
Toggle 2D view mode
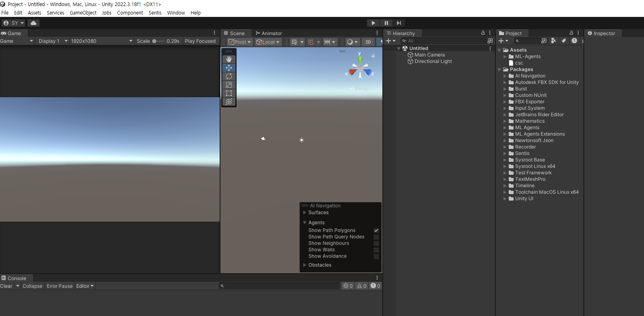point(368,42)
